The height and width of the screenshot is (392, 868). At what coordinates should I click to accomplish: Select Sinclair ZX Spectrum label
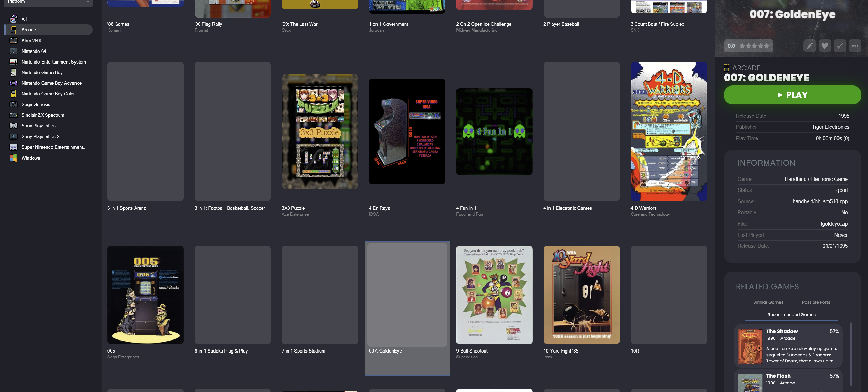43,115
